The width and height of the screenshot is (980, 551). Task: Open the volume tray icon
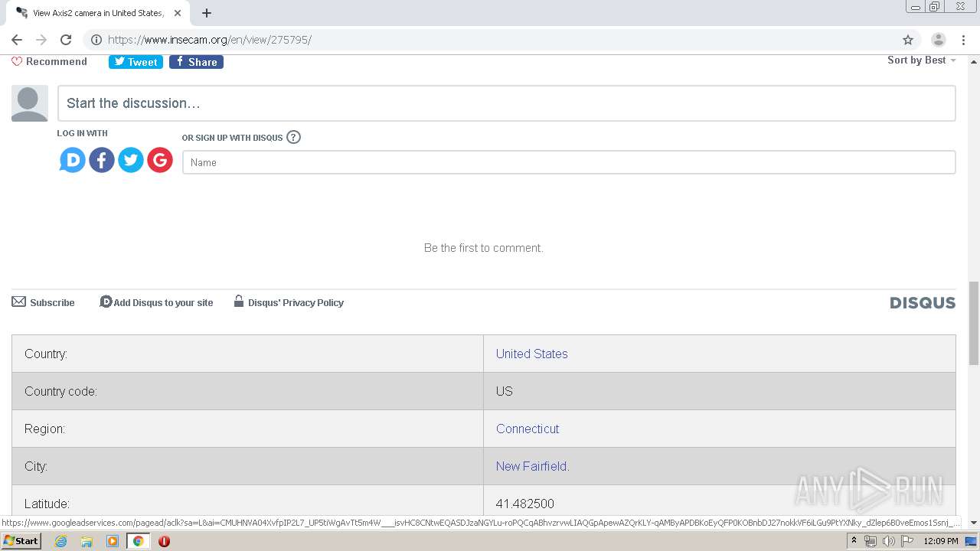[889, 541]
